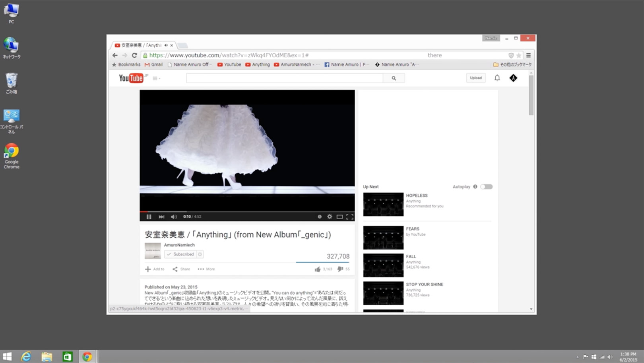Open File Explorer from taskbar
Viewport: 644px width, 363px height.
pyautogui.click(x=47, y=357)
